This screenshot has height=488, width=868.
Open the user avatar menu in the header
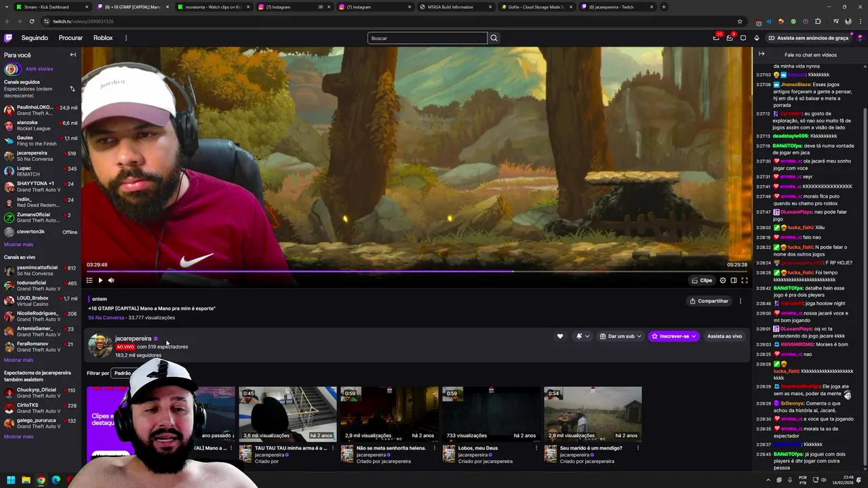coord(859,38)
